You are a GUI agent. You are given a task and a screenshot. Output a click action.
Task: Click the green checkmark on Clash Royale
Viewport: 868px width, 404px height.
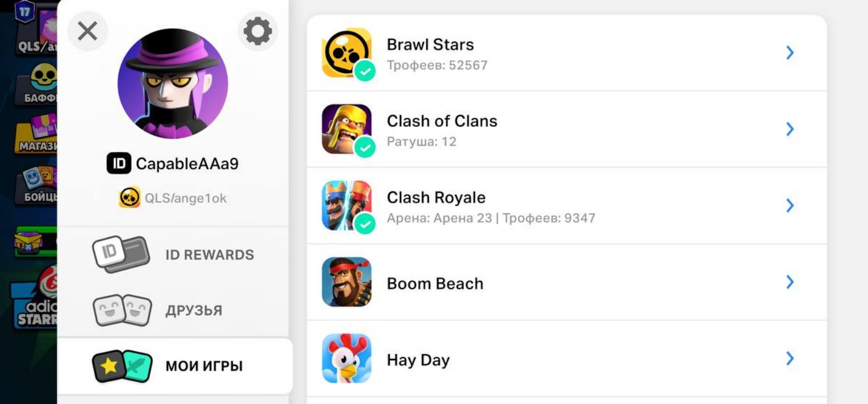[365, 224]
